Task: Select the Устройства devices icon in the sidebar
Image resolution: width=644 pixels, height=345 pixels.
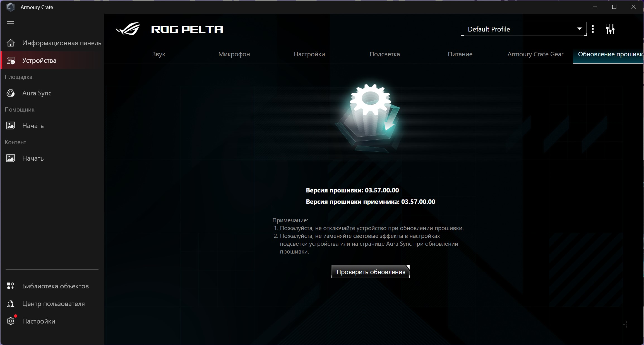Action: click(11, 61)
